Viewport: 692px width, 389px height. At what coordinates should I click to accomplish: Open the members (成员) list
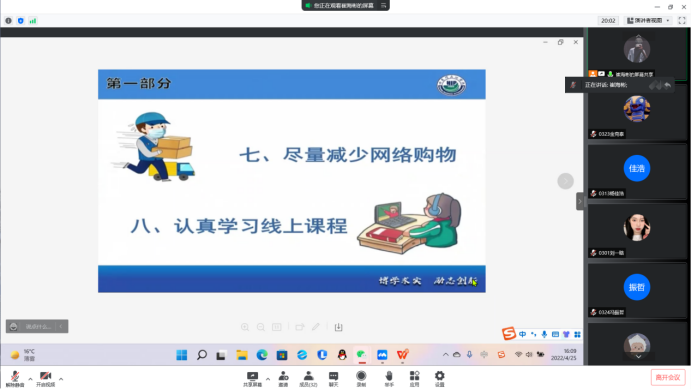click(x=308, y=379)
